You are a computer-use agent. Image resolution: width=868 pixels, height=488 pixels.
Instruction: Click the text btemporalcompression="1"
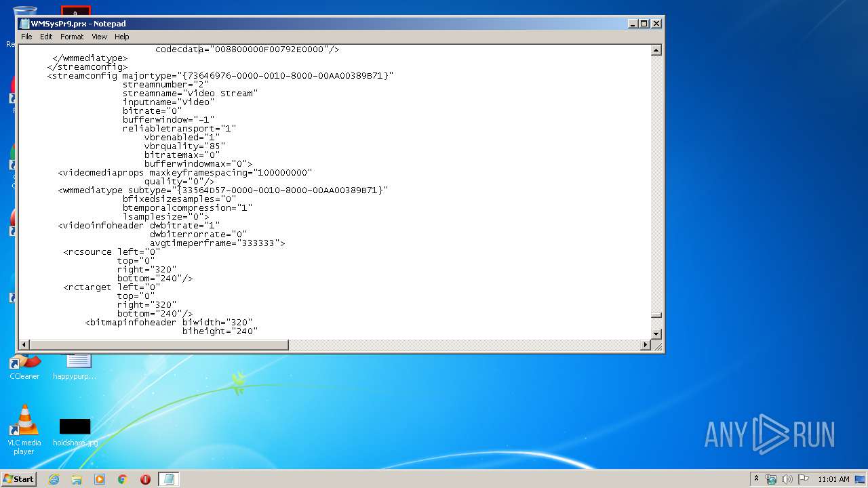187,207
